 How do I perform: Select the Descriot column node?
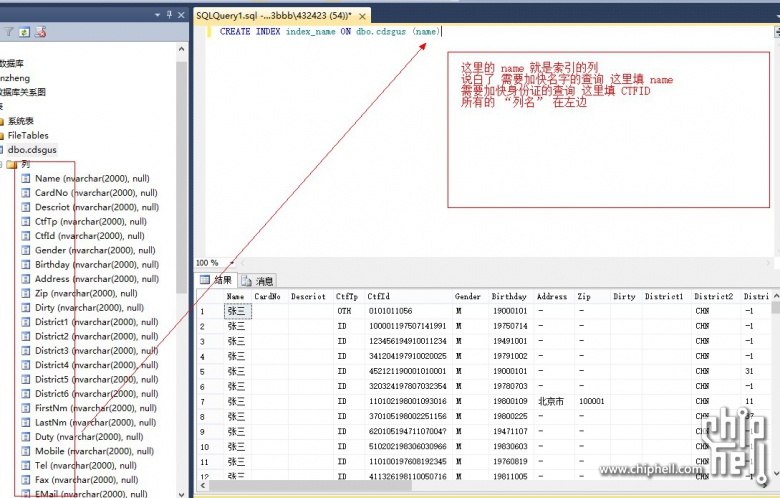(x=97, y=207)
